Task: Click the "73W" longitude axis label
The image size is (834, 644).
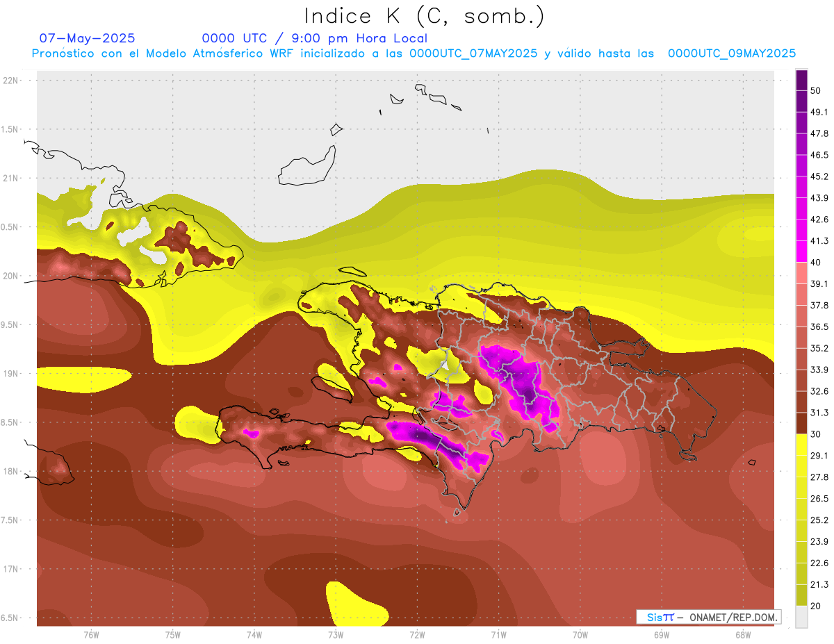Action: pyautogui.click(x=336, y=635)
